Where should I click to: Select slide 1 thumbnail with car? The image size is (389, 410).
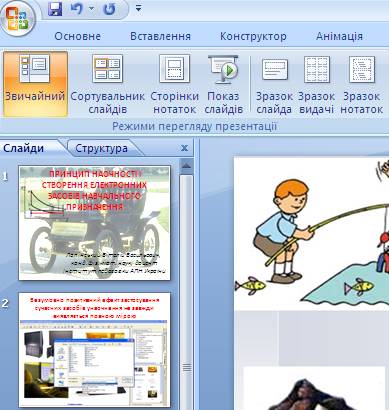(95, 223)
